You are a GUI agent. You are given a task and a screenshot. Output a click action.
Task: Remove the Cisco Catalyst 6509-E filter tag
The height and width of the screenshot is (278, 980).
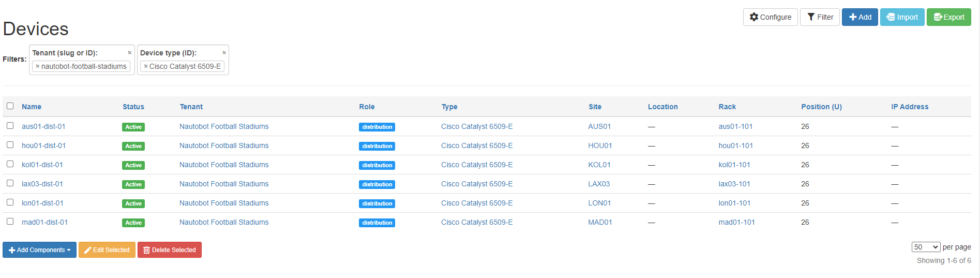coord(146,66)
